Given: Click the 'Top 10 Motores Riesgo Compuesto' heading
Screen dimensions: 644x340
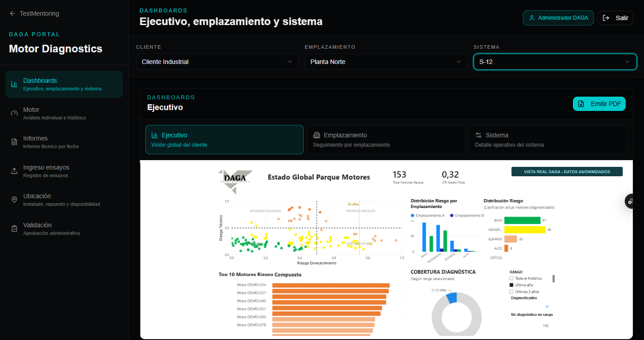Looking at the screenshot, I should 260,275.
